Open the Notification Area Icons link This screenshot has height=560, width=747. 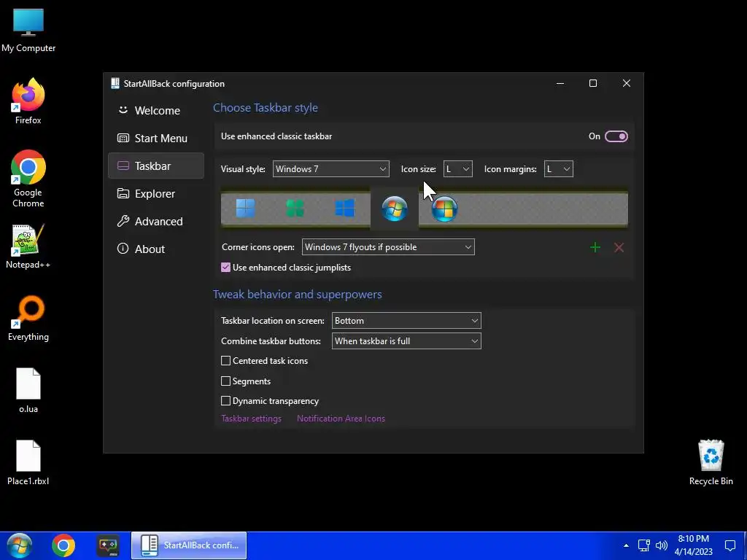coord(341,419)
